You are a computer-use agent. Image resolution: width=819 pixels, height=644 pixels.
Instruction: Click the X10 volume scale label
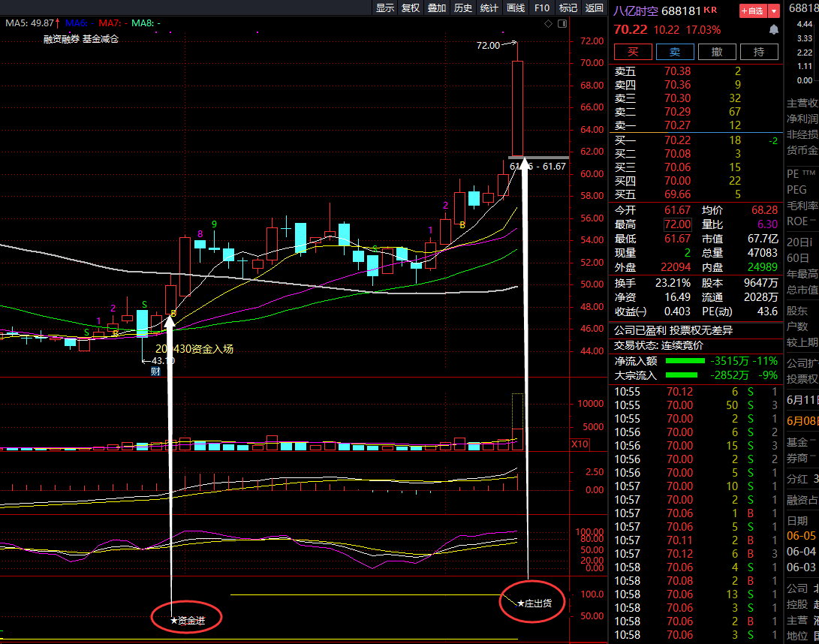click(580, 444)
